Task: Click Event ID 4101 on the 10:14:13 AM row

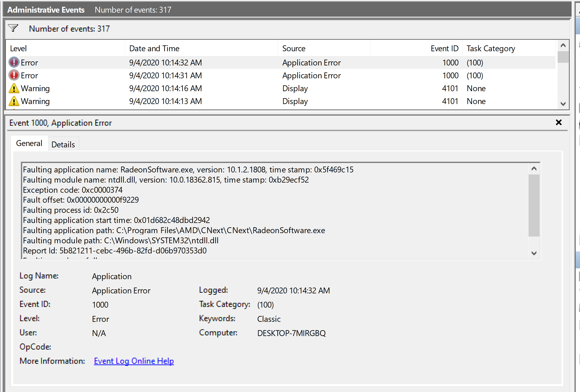Action: click(450, 101)
